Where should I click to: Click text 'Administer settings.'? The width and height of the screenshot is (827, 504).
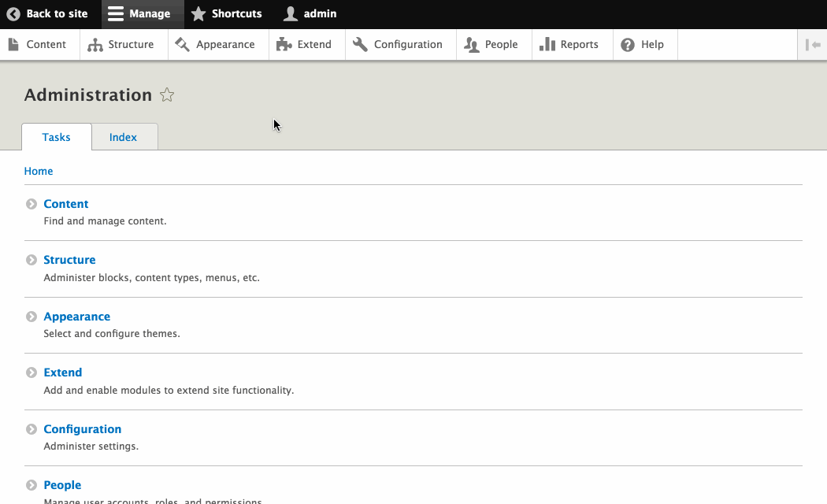click(x=91, y=446)
